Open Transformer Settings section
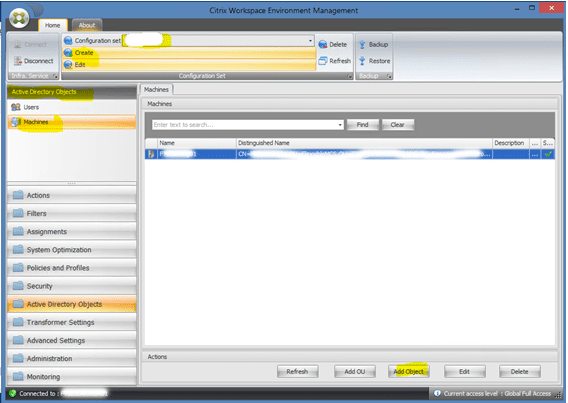The height and width of the screenshot is (403, 568). [x=72, y=322]
